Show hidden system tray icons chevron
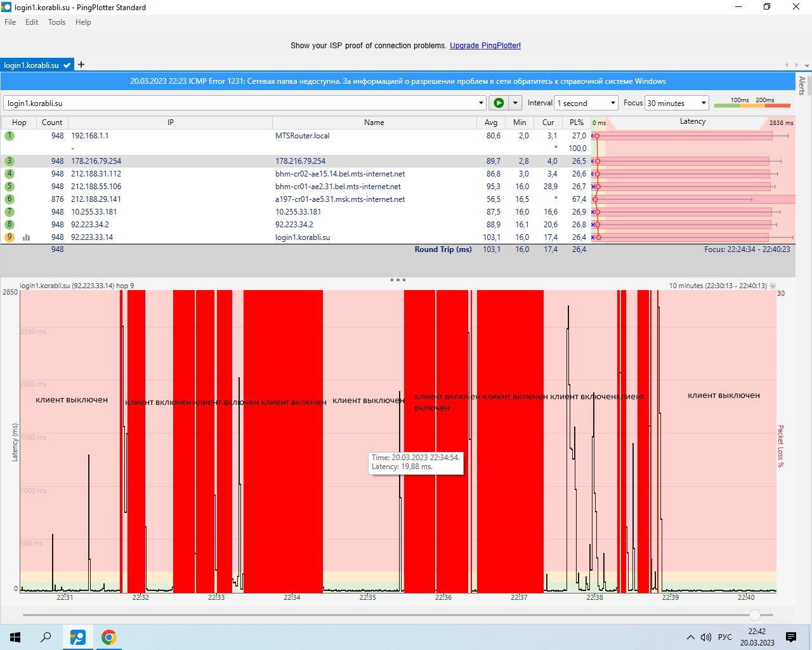The width and height of the screenshot is (812, 650). 690,637
